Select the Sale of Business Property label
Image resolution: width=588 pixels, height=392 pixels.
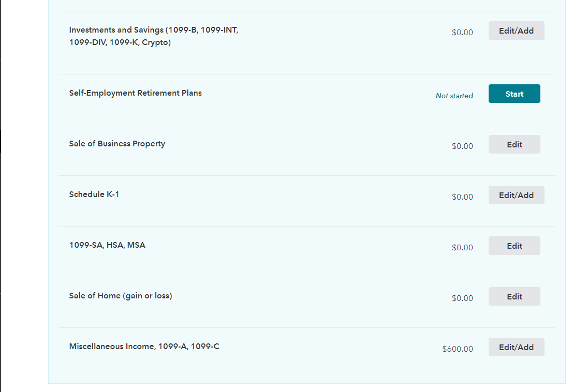117,144
